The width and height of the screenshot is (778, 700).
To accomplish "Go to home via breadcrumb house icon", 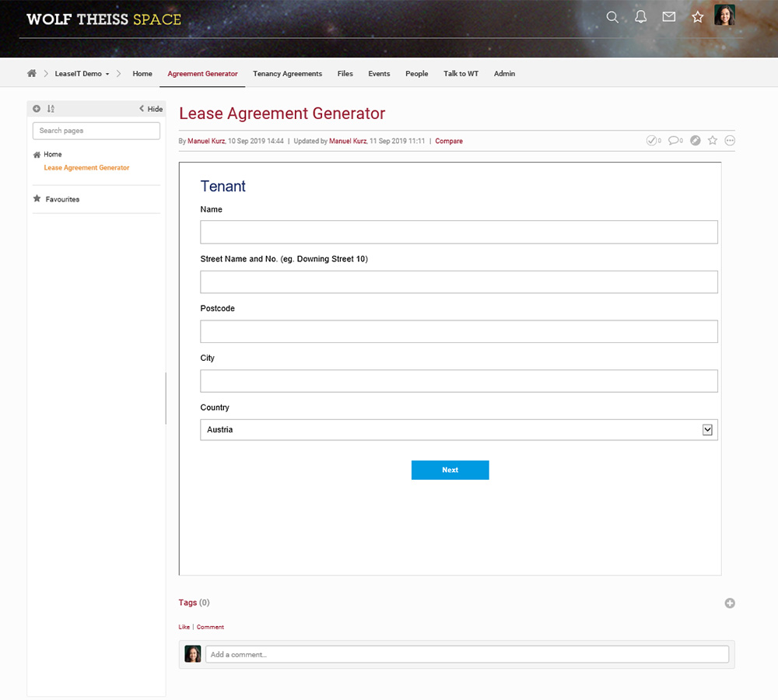I will pos(32,73).
